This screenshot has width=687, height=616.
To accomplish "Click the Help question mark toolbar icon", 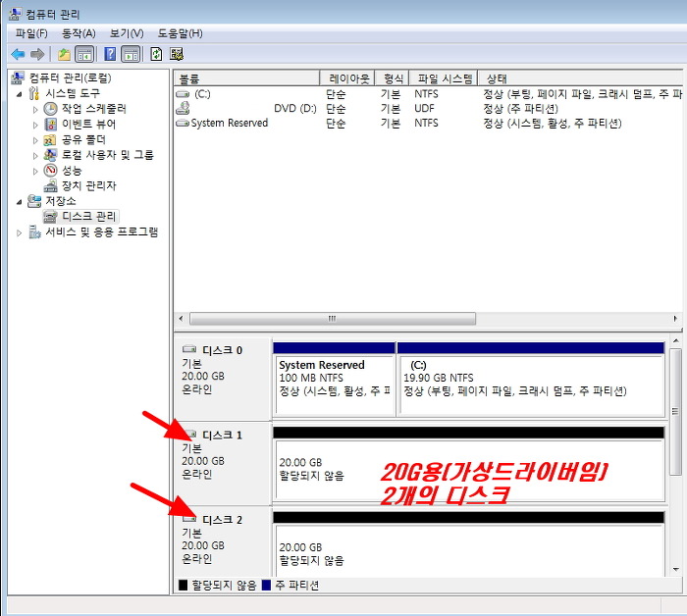I will click(110, 54).
